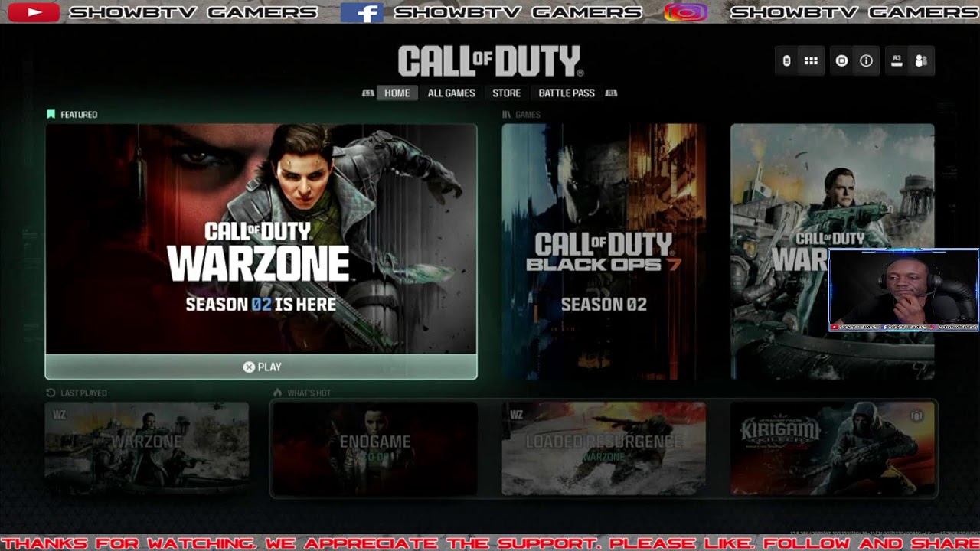Click the R1 bumper tab-right icon
The width and height of the screenshot is (980, 551).
tap(611, 93)
